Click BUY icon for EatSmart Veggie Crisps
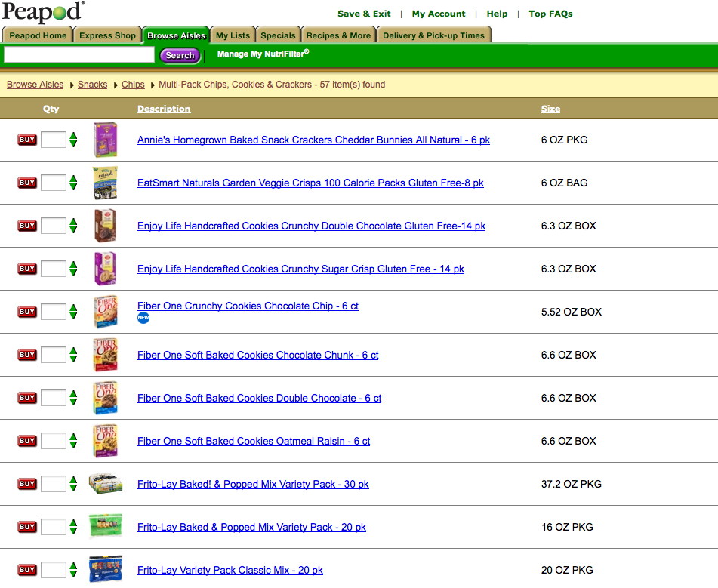 pyautogui.click(x=27, y=183)
